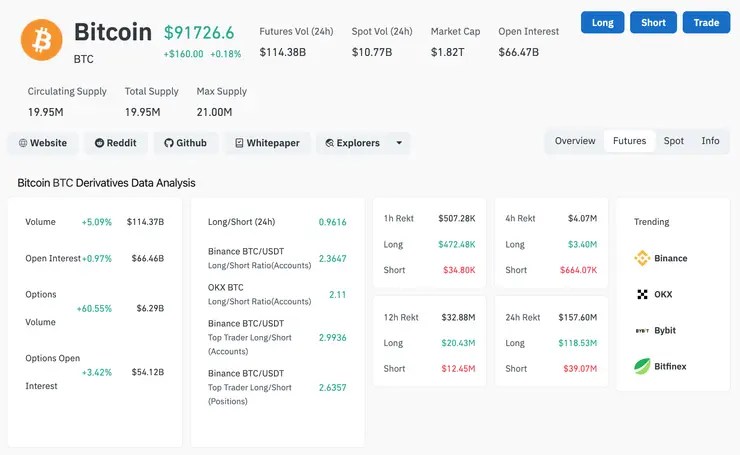Click the 1h Short liquidation $34.80K
This screenshot has height=455, width=740.
(x=459, y=270)
